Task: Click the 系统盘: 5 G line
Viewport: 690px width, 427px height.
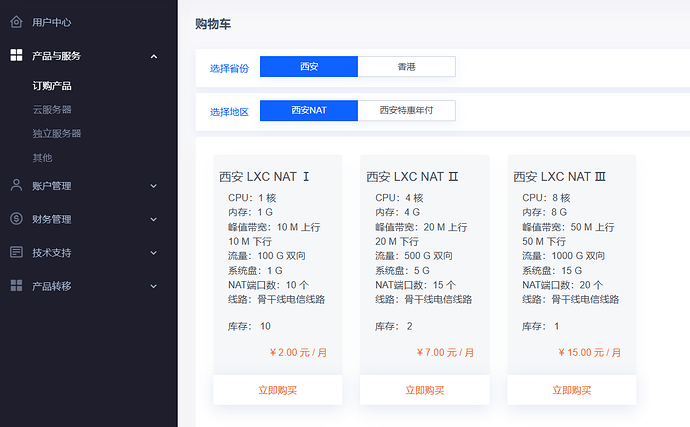Action: coord(402,270)
